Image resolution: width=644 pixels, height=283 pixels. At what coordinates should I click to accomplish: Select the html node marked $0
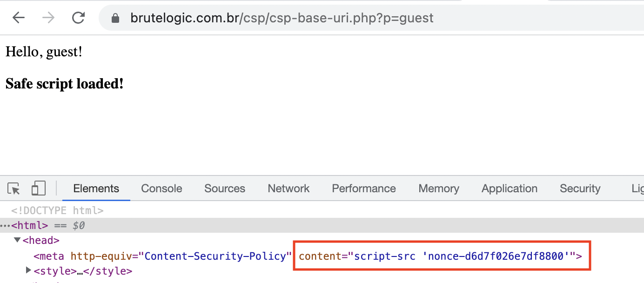pos(29,225)
